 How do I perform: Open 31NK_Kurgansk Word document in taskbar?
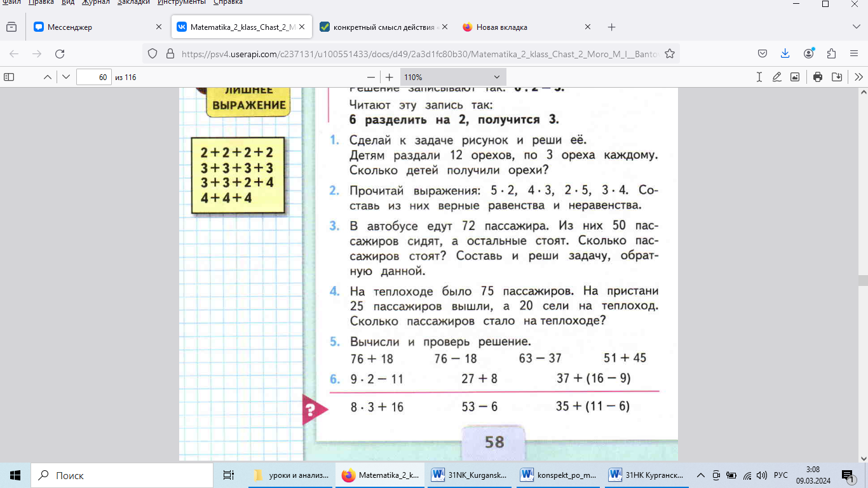[x=469, y=475]
